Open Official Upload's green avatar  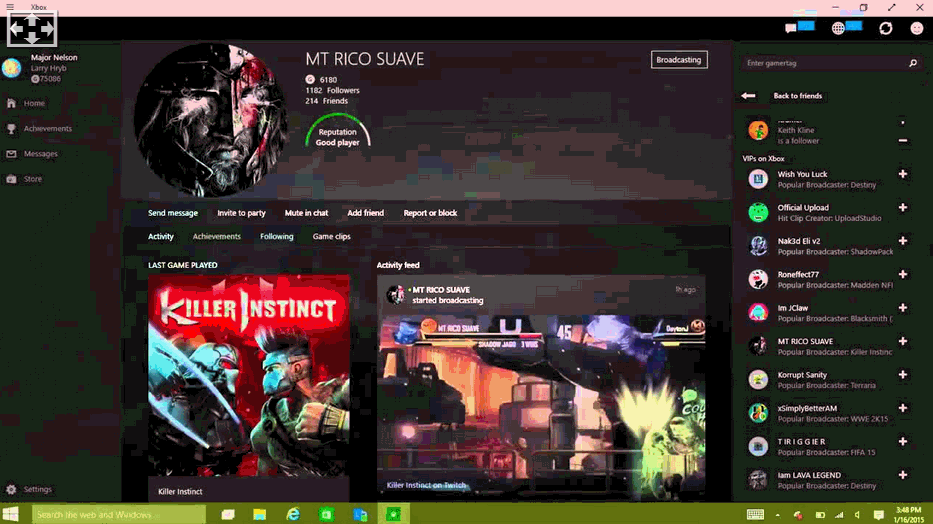(x=758, y=212)
